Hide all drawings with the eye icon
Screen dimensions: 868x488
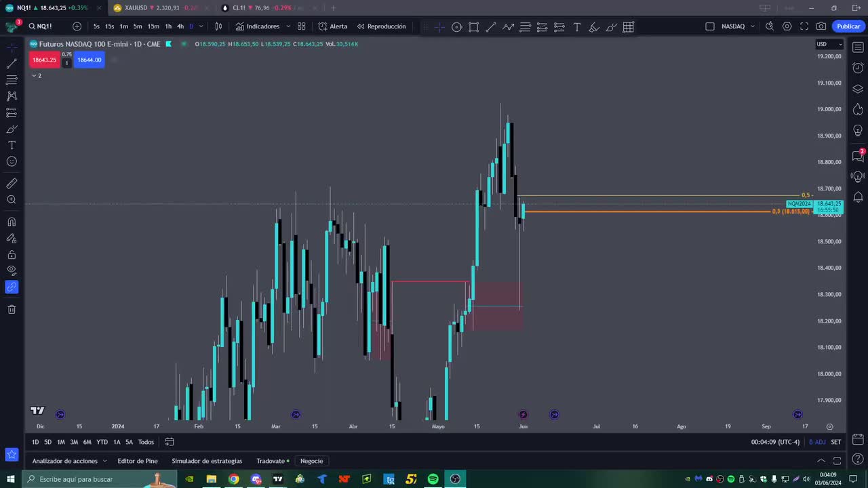click(x=12, y=270)
